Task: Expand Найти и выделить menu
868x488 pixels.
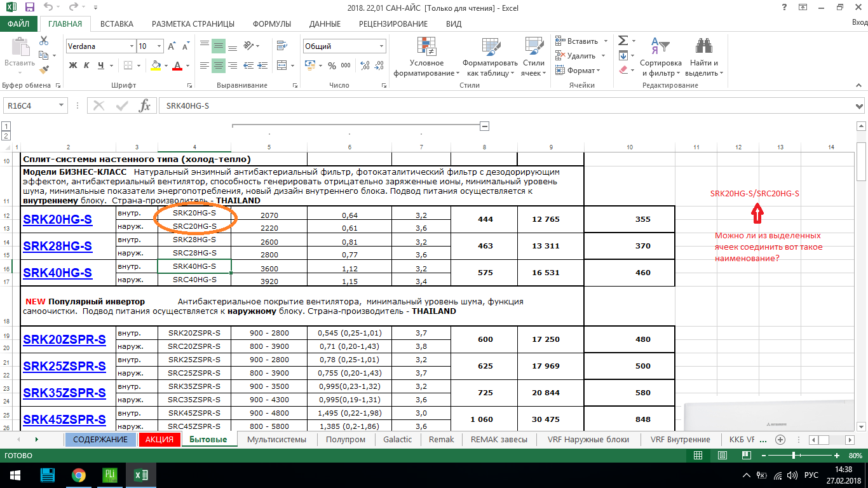Action: click(703, 56)
